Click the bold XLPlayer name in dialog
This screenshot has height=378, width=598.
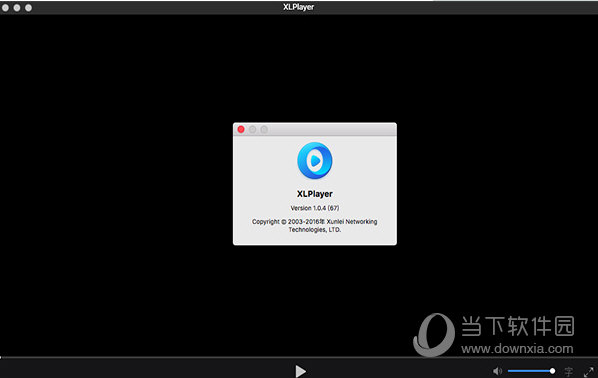(x=315, y=194)
